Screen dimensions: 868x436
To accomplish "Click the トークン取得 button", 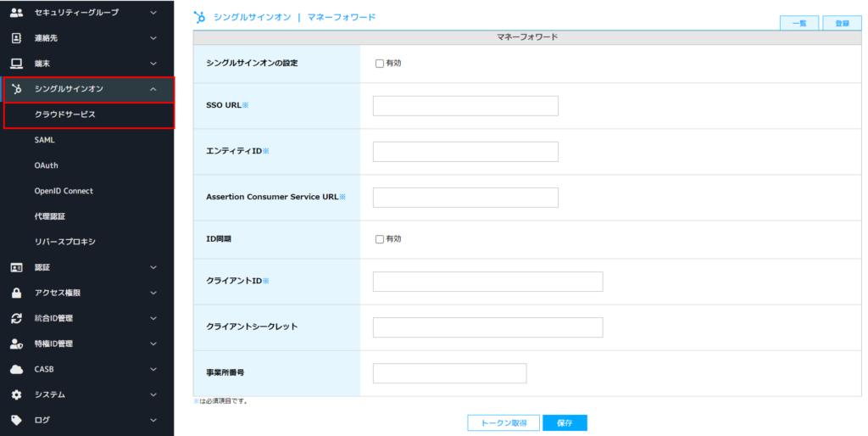I will [504, 422].
